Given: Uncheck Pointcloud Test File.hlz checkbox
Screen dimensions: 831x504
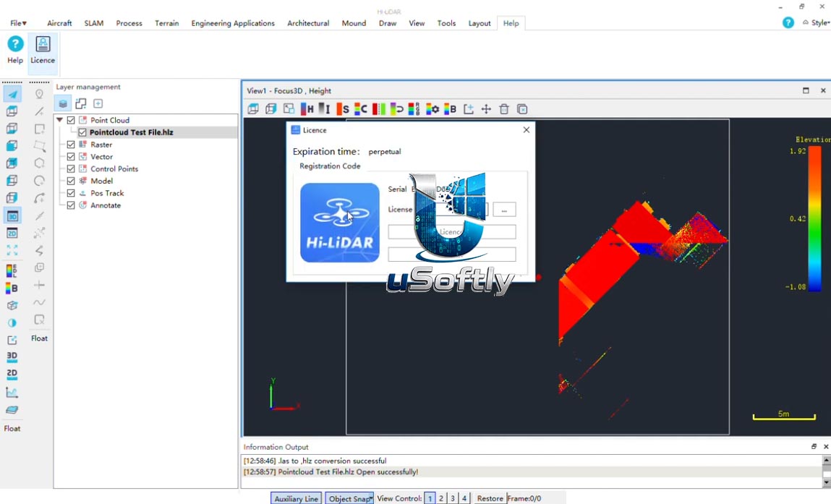Looking at the screenshot, I should [82, 132].
